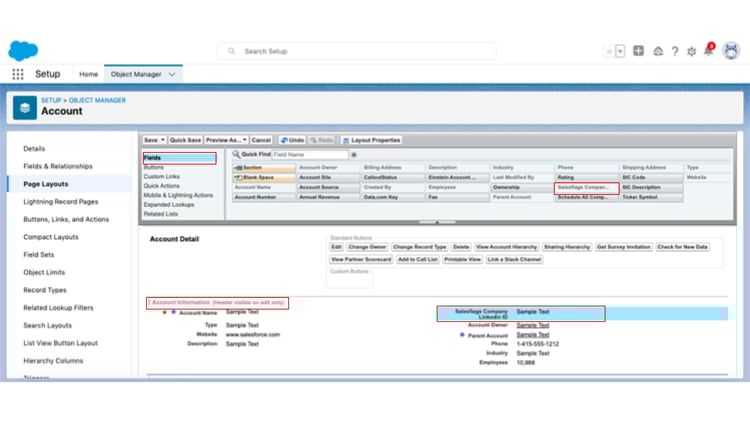750x421 pixels.
Task: Follow the SETUP breadcrumb link
Action: pos(51,100)
